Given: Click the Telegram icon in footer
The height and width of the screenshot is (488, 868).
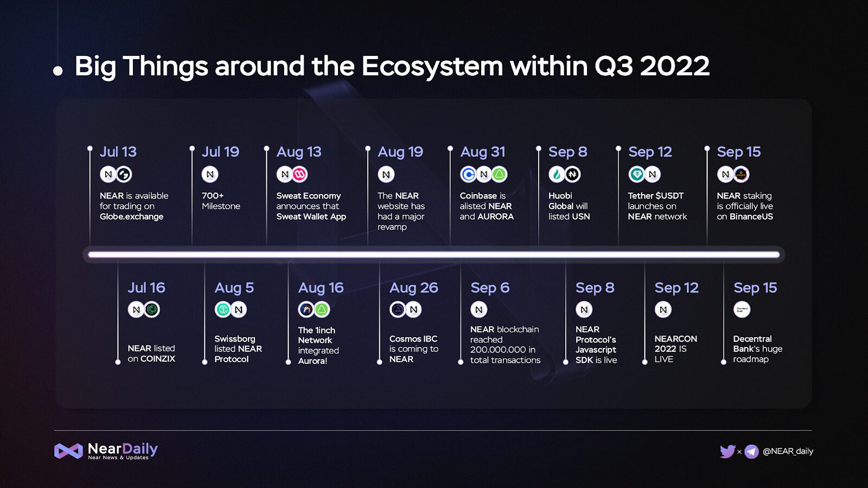Looking at the screenshot, I should (x=751, y=451).
